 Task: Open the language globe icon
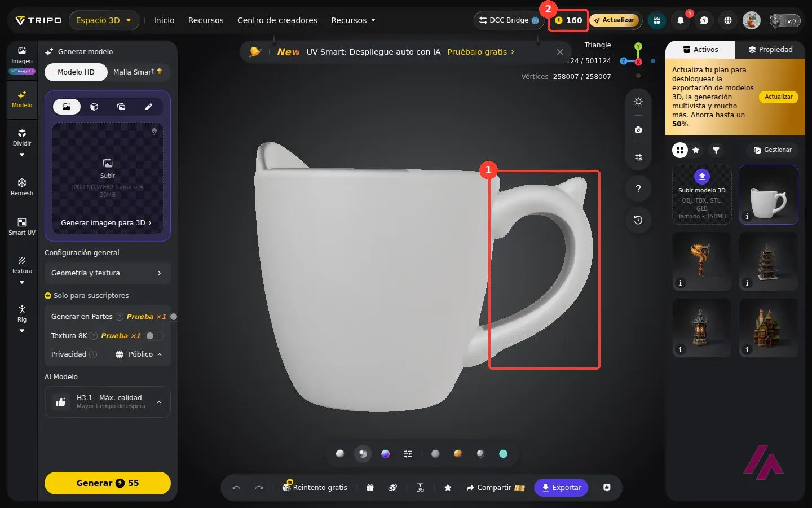tap(728, 20)
